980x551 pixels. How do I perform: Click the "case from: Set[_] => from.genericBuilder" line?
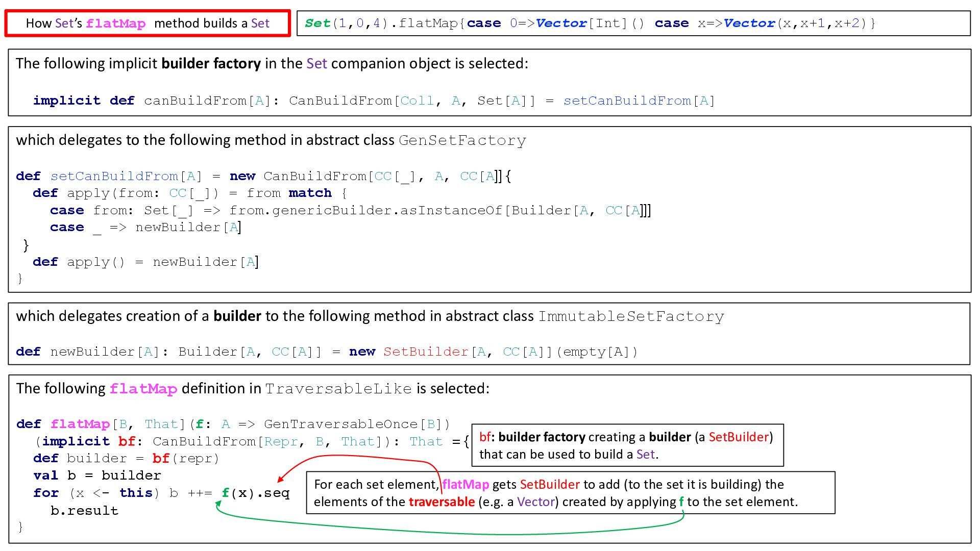pyautogui.click(x=351, y=211)
